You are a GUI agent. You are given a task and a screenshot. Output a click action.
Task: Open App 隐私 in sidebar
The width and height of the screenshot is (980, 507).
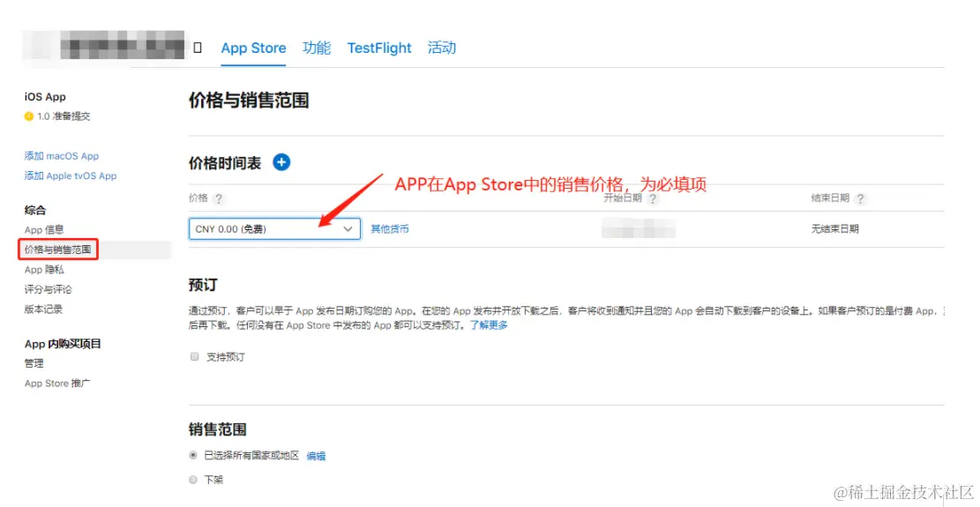[44, 270]
